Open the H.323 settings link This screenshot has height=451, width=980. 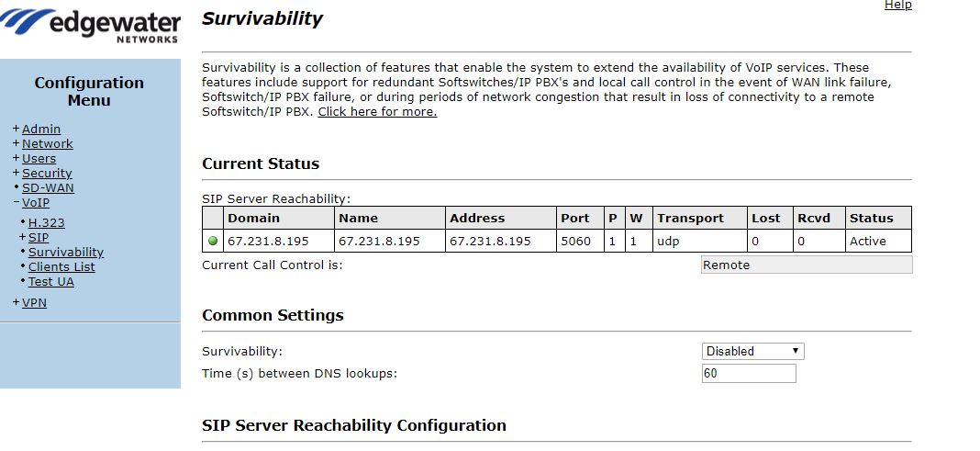tap(47, 223)
